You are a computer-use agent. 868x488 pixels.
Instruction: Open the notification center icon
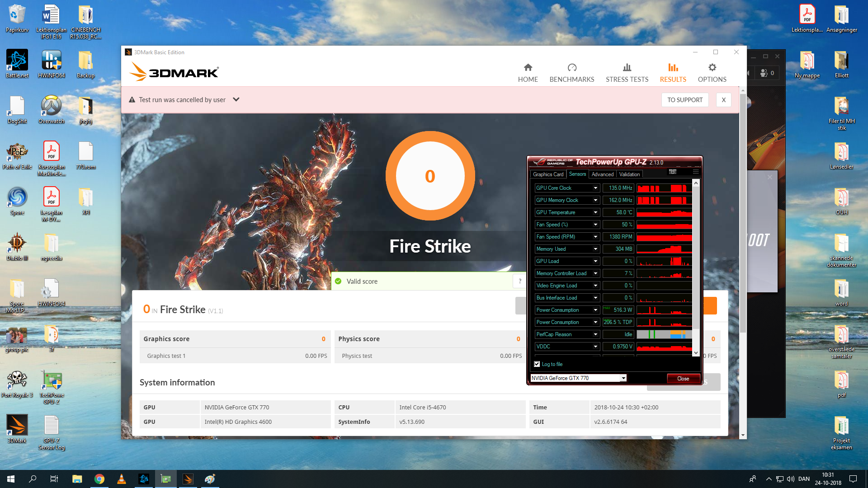[x=853, y=479]
